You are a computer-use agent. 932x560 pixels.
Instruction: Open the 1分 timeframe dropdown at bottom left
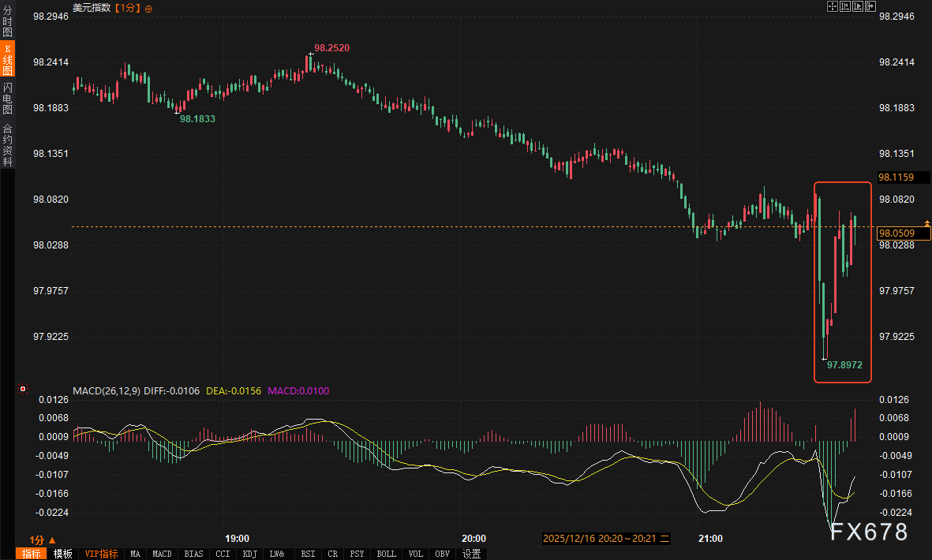[x=43, y=540]
